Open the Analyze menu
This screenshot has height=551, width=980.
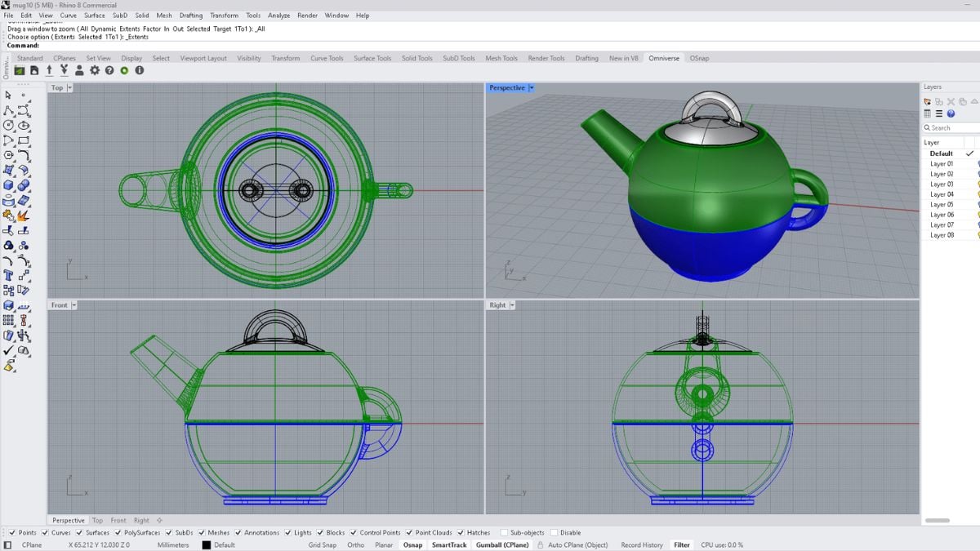278,16
